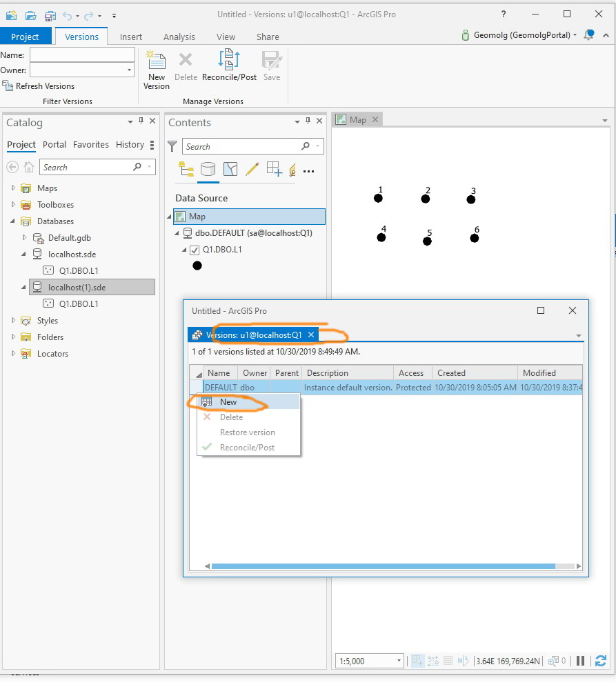Select List By Snapping icon in Contents

coord(275,169)
